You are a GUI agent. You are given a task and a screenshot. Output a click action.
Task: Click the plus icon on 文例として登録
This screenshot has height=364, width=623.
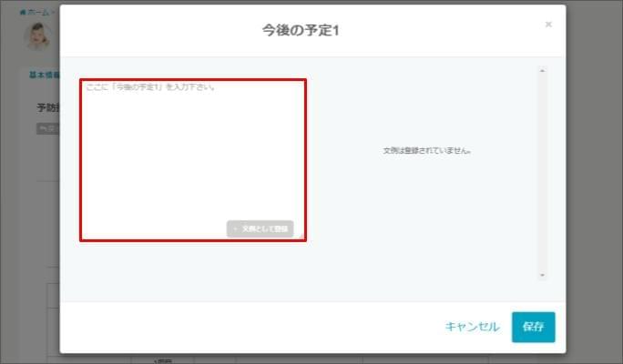[x=236, y=229]
